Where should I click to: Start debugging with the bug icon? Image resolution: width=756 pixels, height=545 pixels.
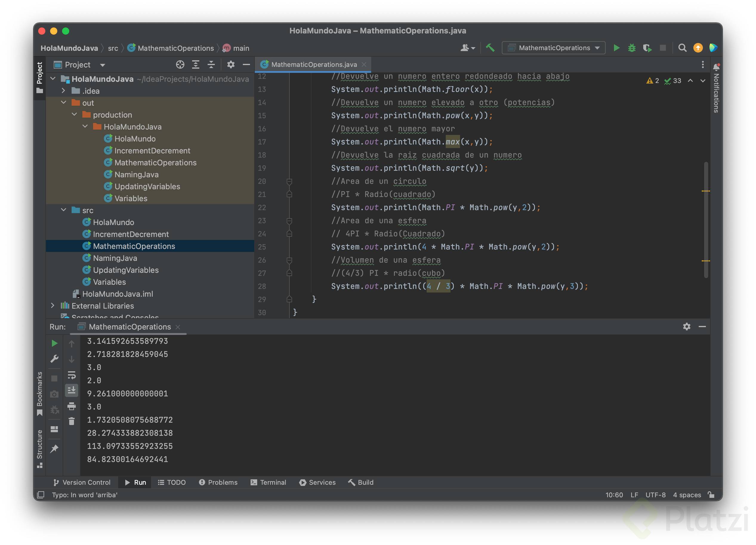632,48
